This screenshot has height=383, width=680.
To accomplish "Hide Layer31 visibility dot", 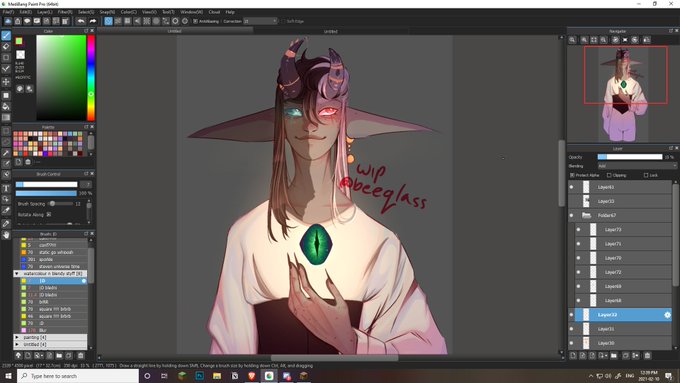I will [571, 329].
